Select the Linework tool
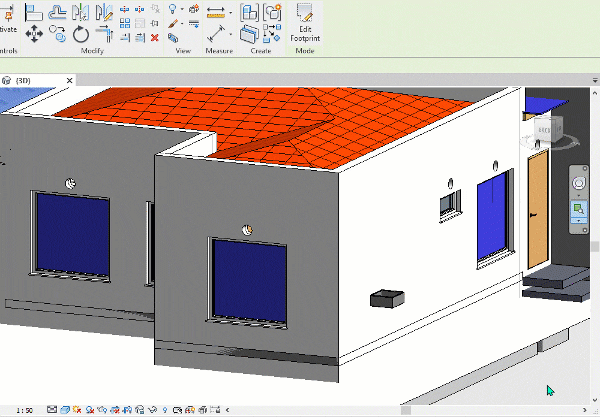Screen dimensions: 600x417 click(194, 24)
